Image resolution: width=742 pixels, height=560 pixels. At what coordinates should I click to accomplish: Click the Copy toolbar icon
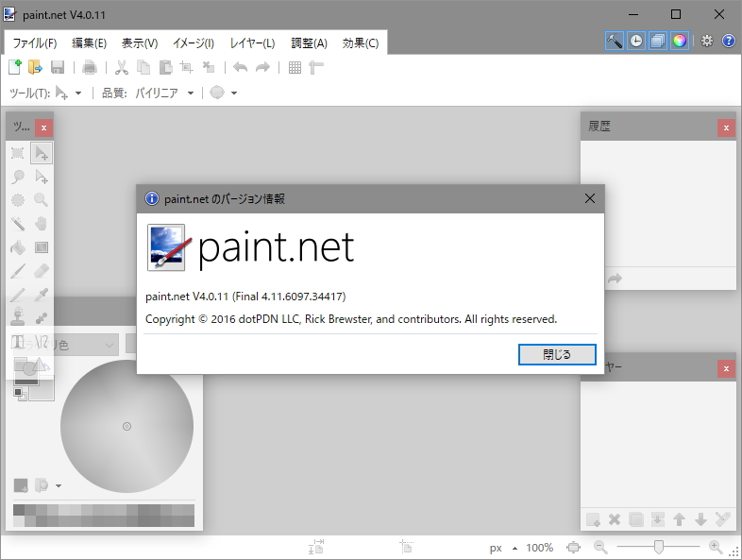point(143,67)
